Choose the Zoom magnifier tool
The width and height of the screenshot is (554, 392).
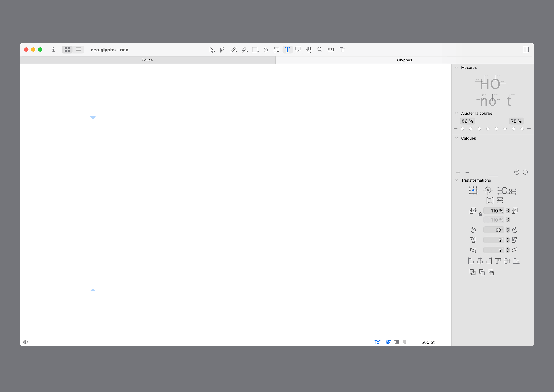tap(320, 50)
